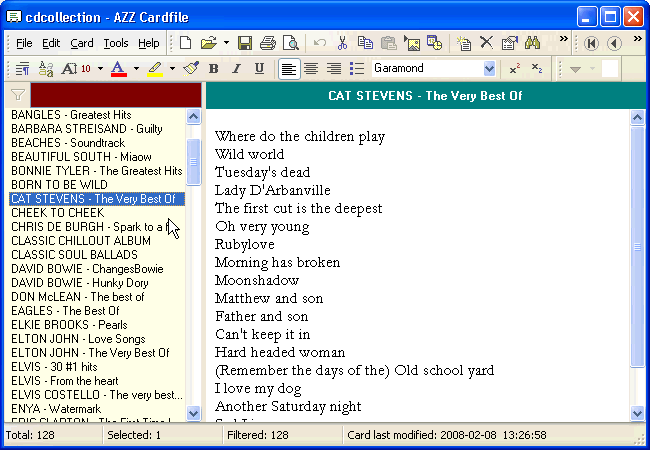Open the Garamond font name dropdown
650x450 pixels.
[x=489, y=68]
